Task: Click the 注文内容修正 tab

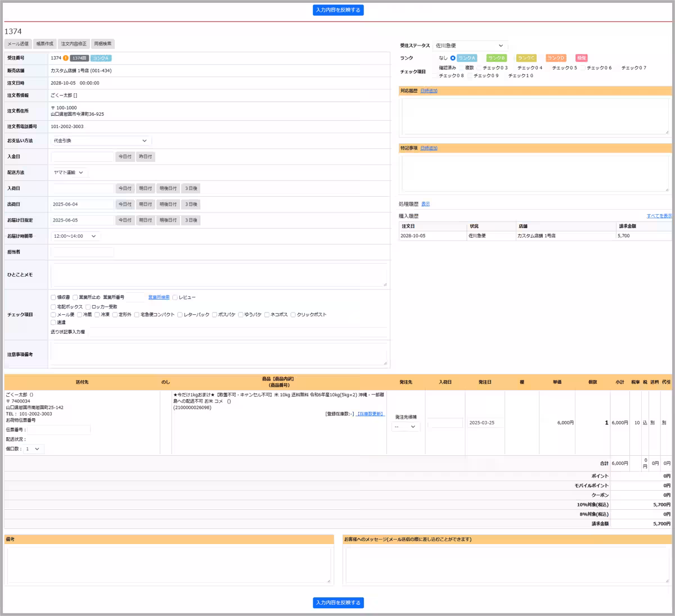Action: pos(74,44)
